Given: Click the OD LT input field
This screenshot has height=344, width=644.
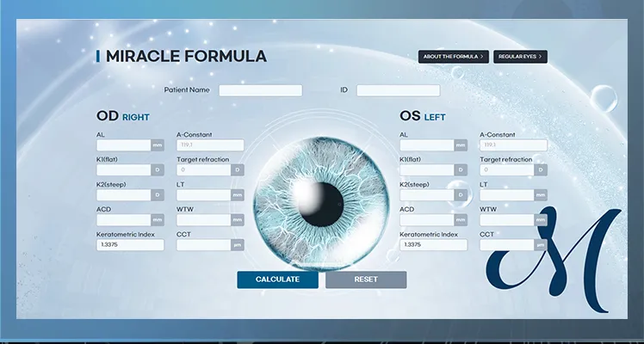Looking at the screenshot, I should [x=204, y=195].
